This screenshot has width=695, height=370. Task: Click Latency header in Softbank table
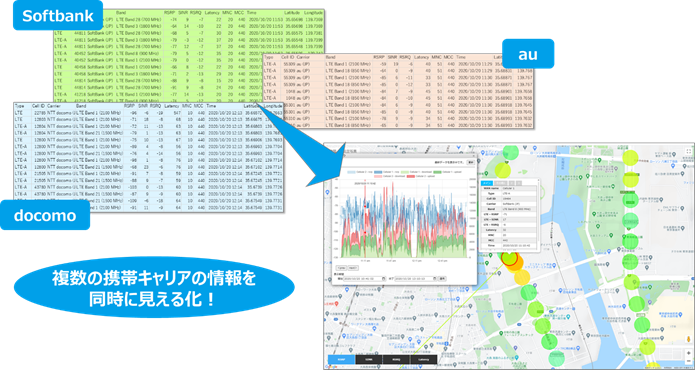click(212, 13)
